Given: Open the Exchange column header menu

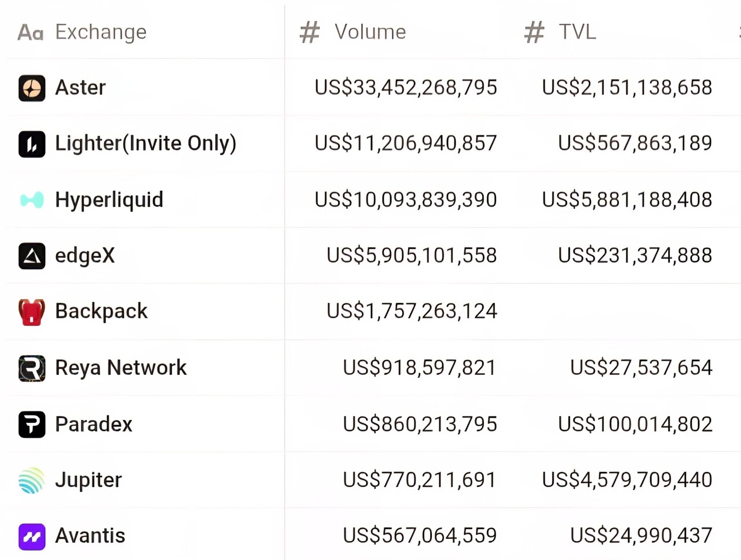Looking at the screenshot, I should pyautogui.click(x=100, y=32).
